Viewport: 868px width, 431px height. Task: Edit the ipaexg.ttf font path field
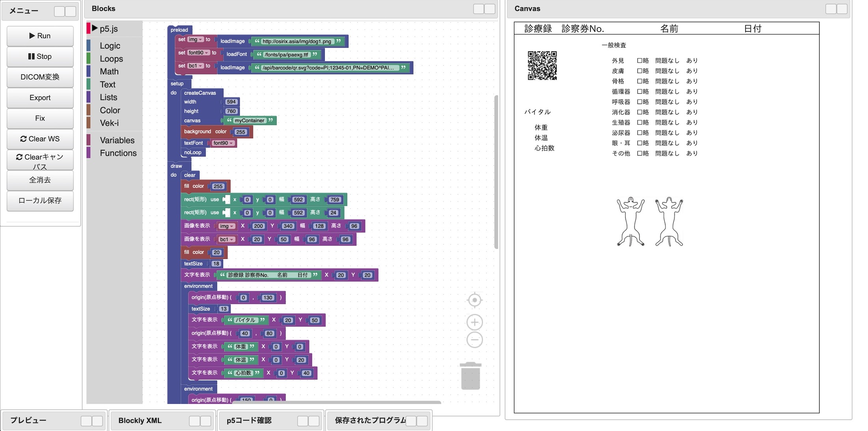coord(287,55)
